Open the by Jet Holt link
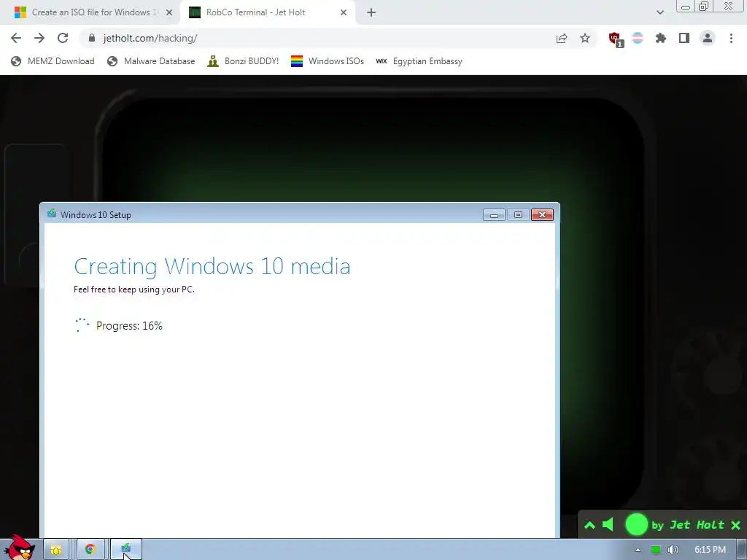Viewport: 747px width, 560px height. (x=688, y=525)
